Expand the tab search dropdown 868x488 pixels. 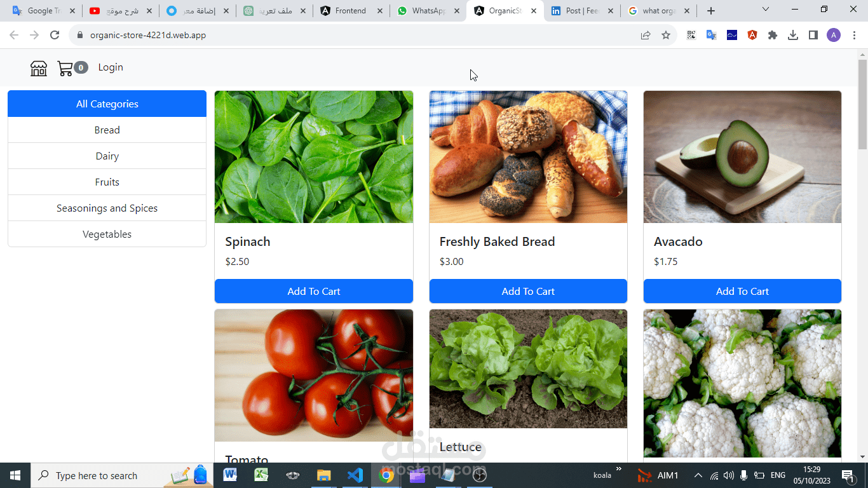coord(766,10)
